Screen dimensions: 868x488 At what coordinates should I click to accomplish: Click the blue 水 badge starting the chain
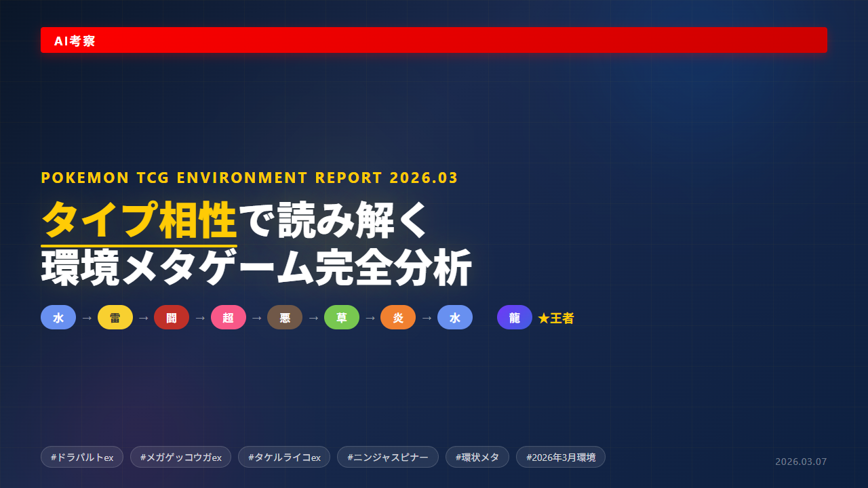[58, 317]
